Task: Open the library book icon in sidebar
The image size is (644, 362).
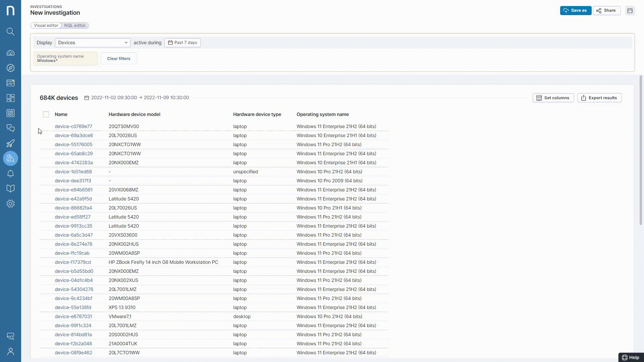Action: point(10,188)
